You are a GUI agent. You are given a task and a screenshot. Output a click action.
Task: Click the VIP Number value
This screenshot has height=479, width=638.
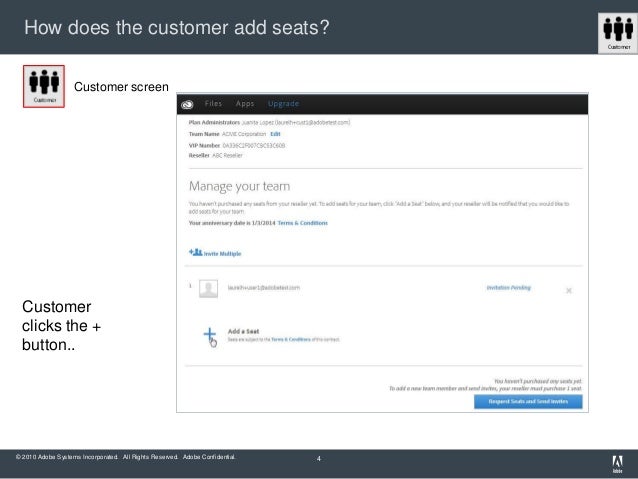click(253, 145)
